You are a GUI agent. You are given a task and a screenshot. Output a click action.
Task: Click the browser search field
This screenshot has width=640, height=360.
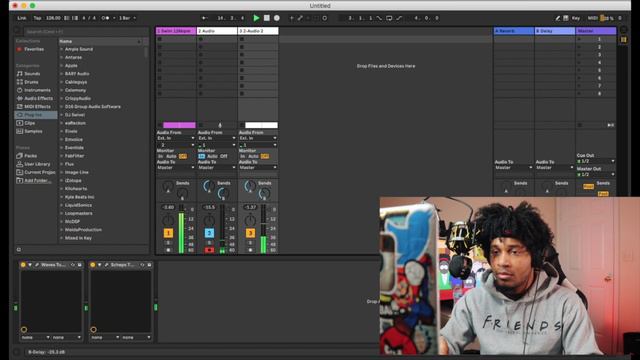[x=86, y=31]
